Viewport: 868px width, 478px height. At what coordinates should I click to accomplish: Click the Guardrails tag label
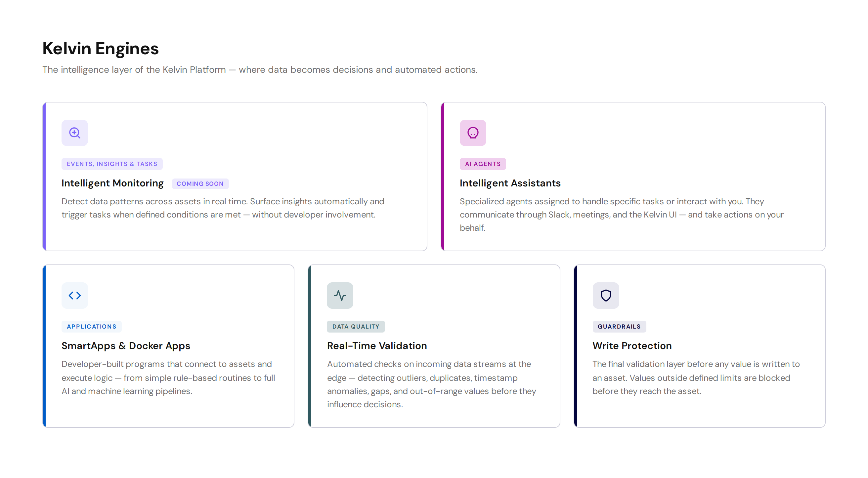coord(619,327)
